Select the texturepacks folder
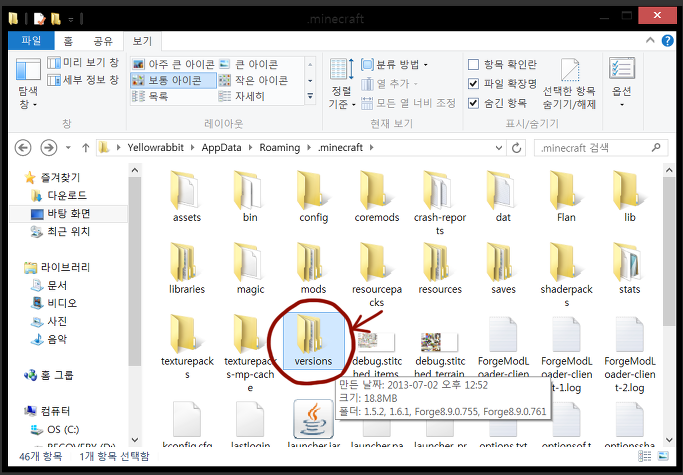The image size is (683, 475). click(187, 346)
